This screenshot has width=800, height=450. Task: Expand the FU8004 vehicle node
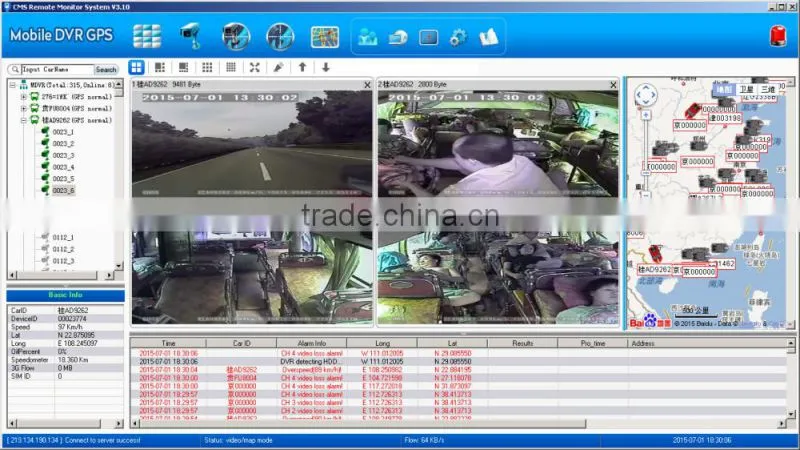click(x=23, y=108)
